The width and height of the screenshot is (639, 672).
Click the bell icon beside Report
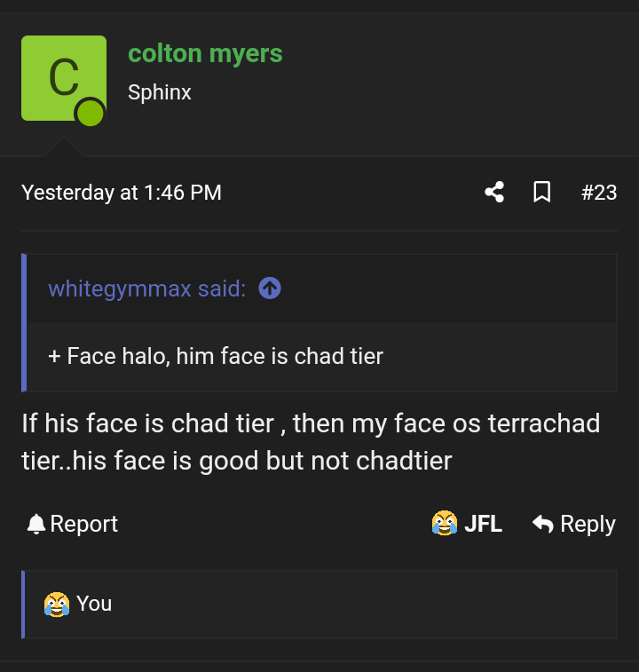point(35,525)
